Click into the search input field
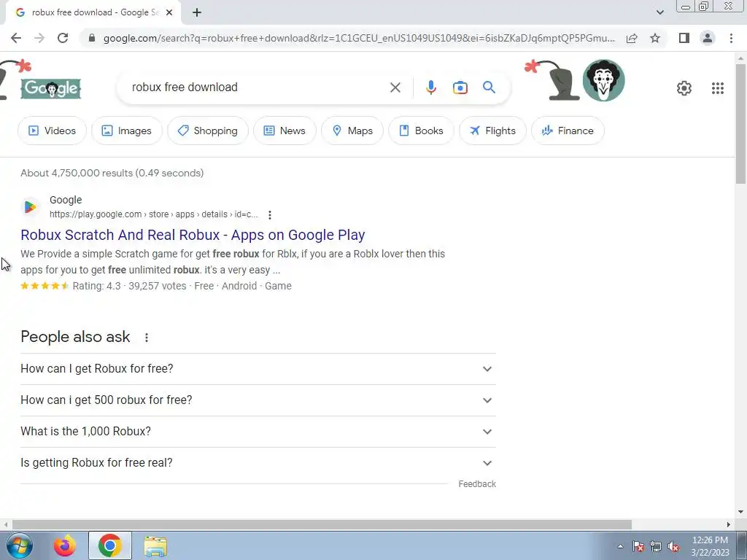 click(258, 87)
